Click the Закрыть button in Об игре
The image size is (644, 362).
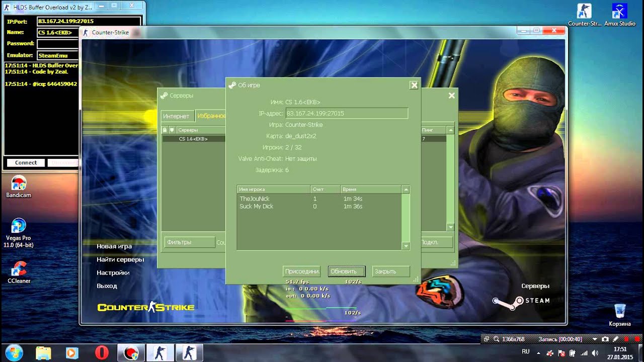391,271
